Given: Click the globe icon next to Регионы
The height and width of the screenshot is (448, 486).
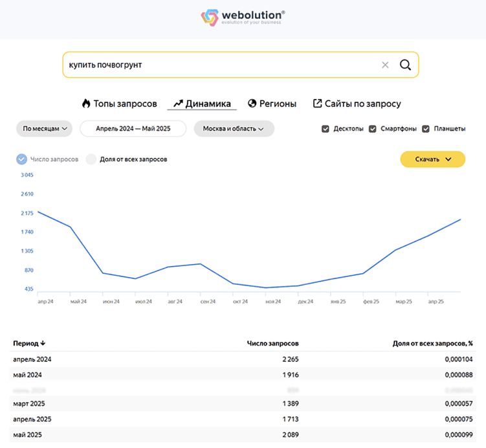Looking at the screenshot, I should (252, 104).
